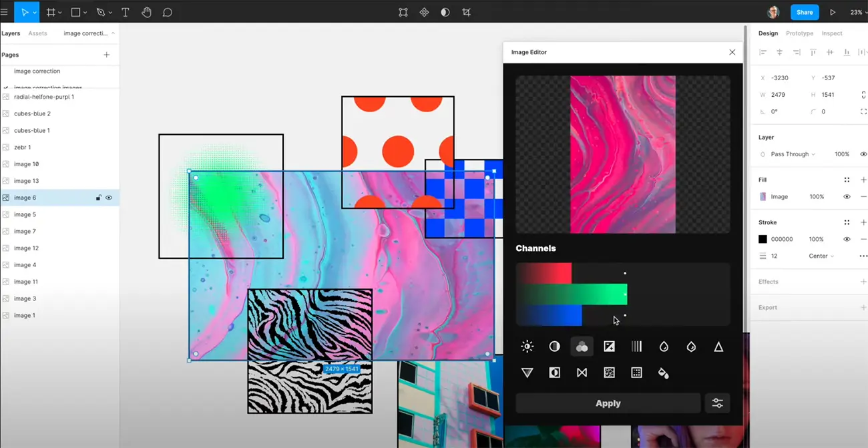Click the black stroke color swatch
Image resolution: width=868 pixels, height=448 pixels.
(x=763, y=239)
